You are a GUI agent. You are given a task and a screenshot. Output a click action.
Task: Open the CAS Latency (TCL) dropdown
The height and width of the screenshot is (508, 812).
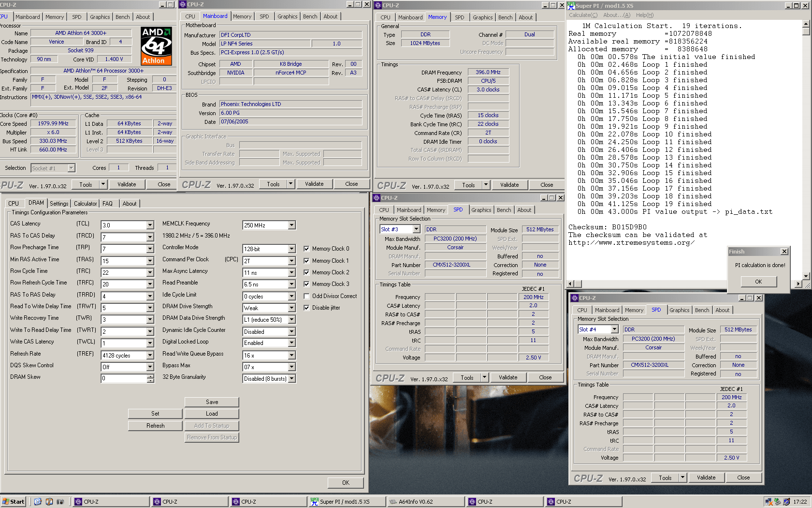point(150,225)
